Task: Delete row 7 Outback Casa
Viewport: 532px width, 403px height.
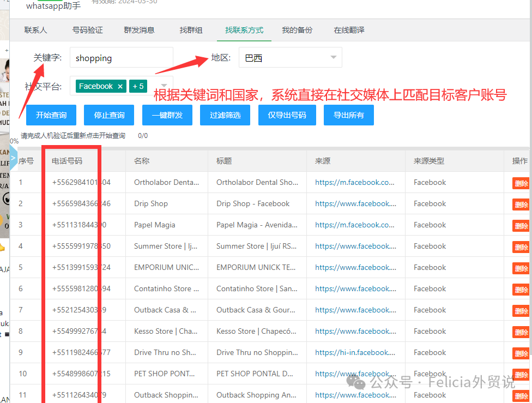Action: (x=521, y=311)
